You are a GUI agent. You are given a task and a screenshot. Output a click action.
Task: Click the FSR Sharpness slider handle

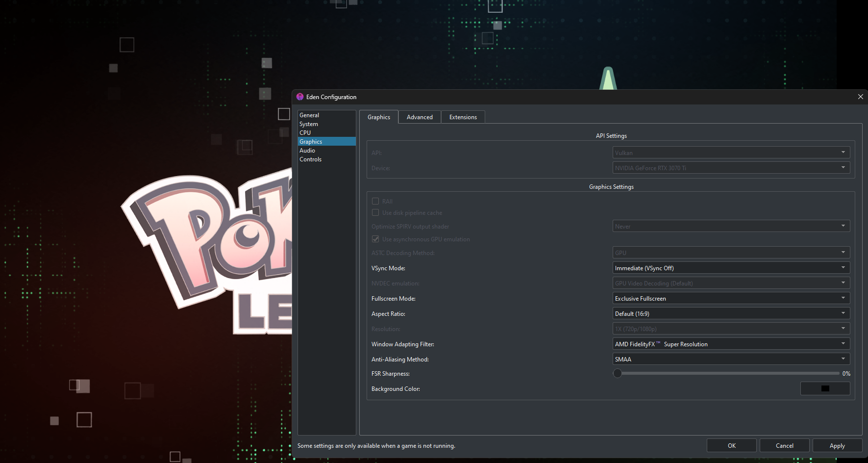[618, 373]
